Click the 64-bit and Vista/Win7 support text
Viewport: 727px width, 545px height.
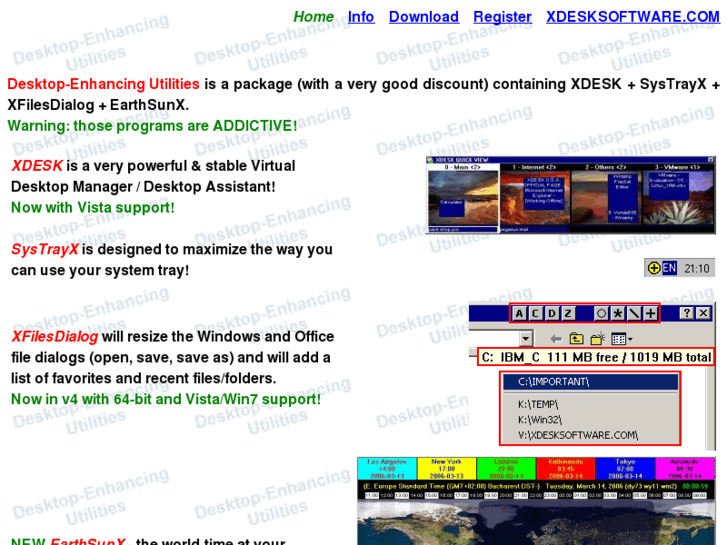(166, 399)
